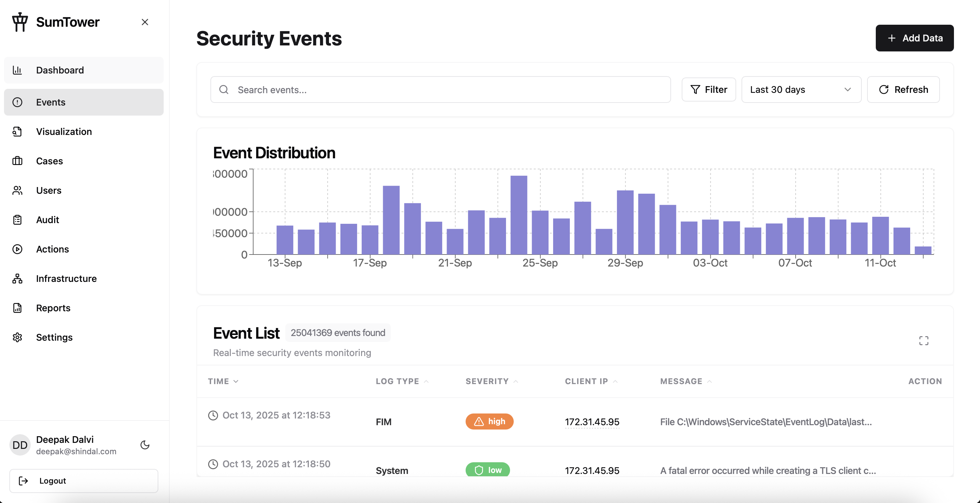Click the Refresh button

click(x=903, y=90)
